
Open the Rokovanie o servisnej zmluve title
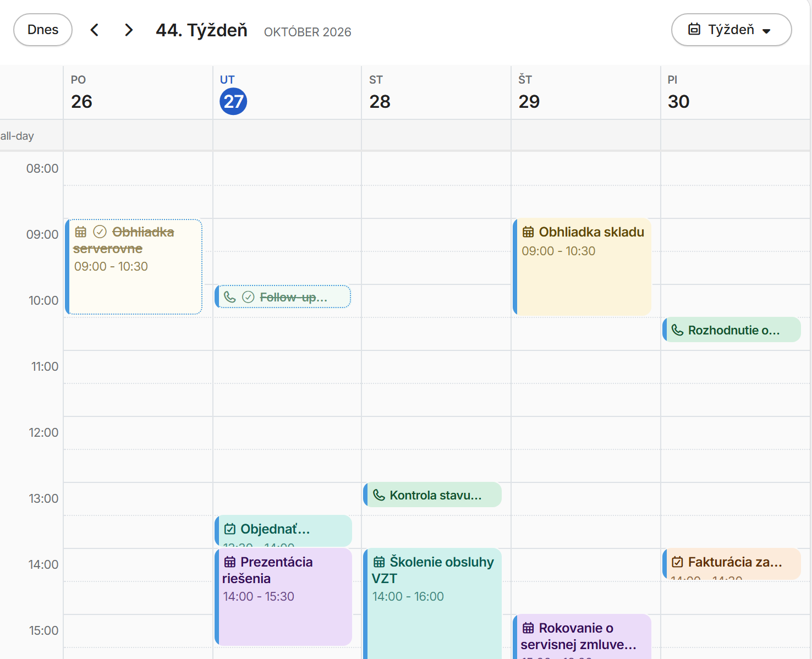(579, 636)
